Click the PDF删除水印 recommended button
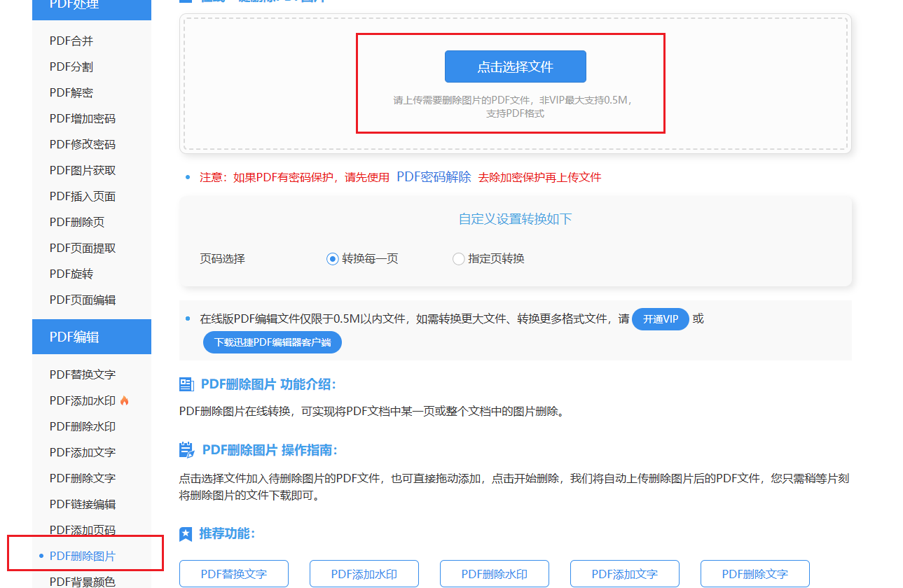This screenshot has width=903, height=588. click(494, 573)
